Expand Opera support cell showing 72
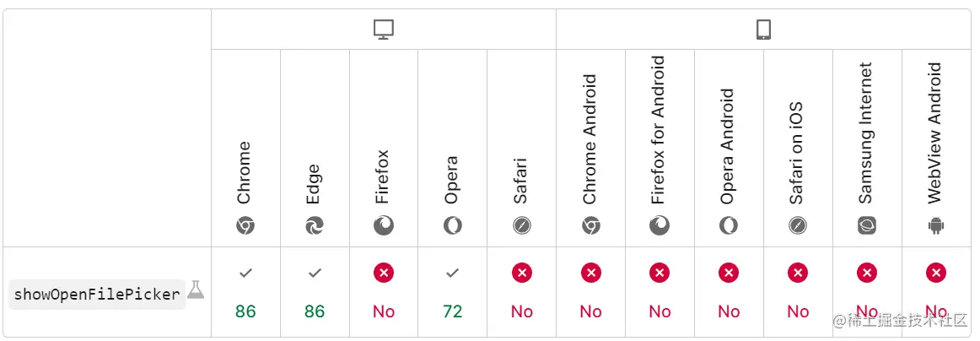Screen dimensions: 980x341 453,293
